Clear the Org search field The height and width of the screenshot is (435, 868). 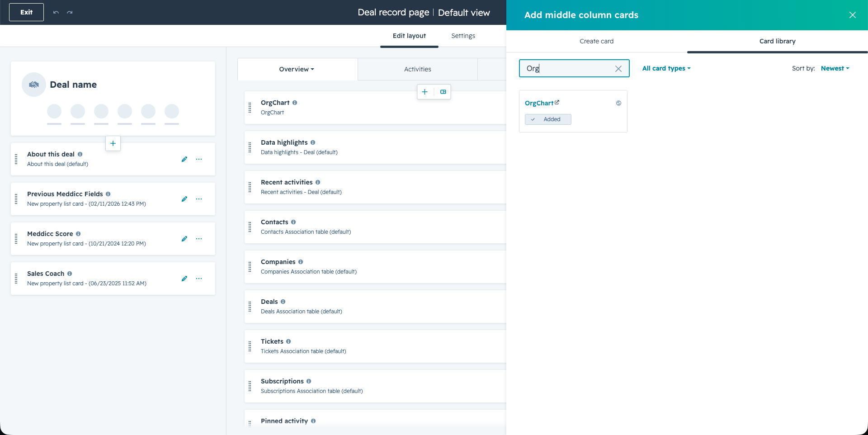[x=618, y=69]
